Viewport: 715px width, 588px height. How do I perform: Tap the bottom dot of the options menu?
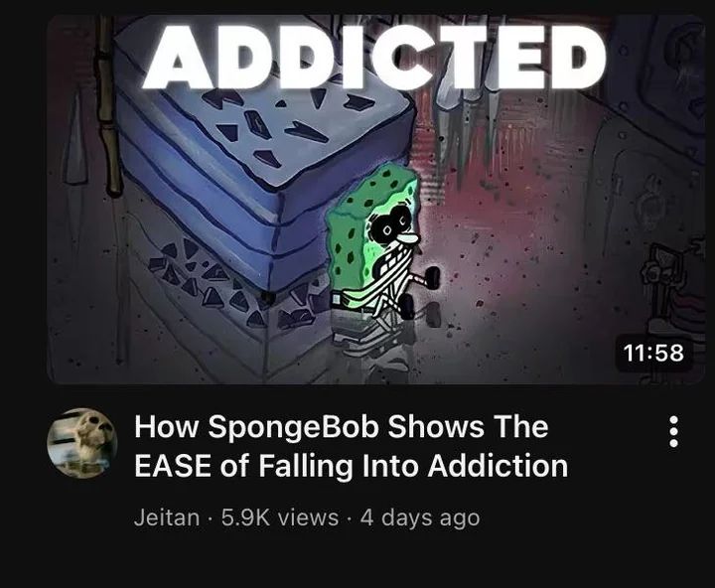(674, 442)
